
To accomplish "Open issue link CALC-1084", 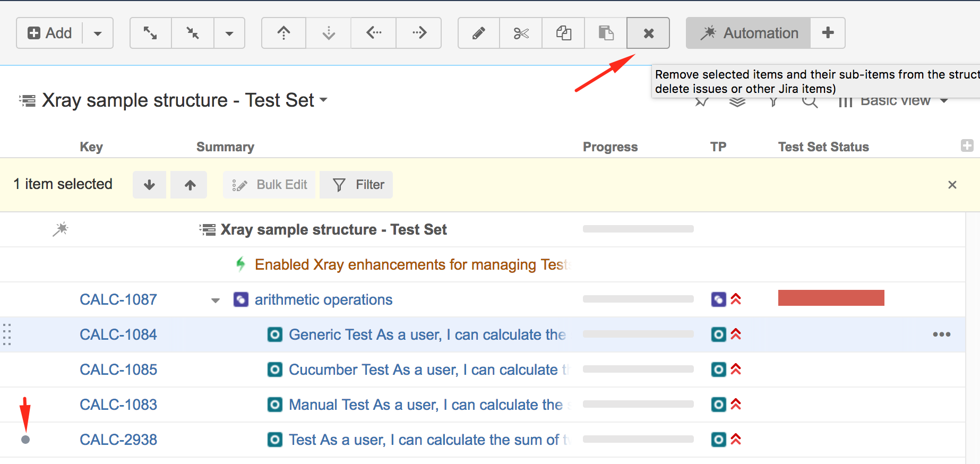I will pos(118,334).
